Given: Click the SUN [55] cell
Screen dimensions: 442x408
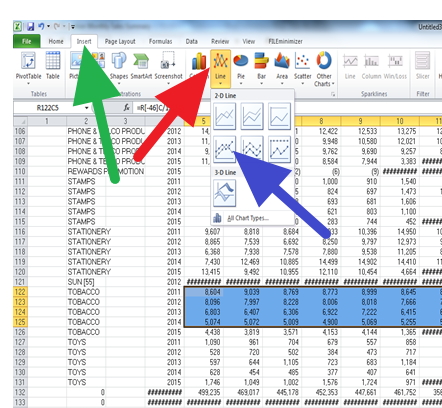Looking at the screenshot, I should [86, 282].
